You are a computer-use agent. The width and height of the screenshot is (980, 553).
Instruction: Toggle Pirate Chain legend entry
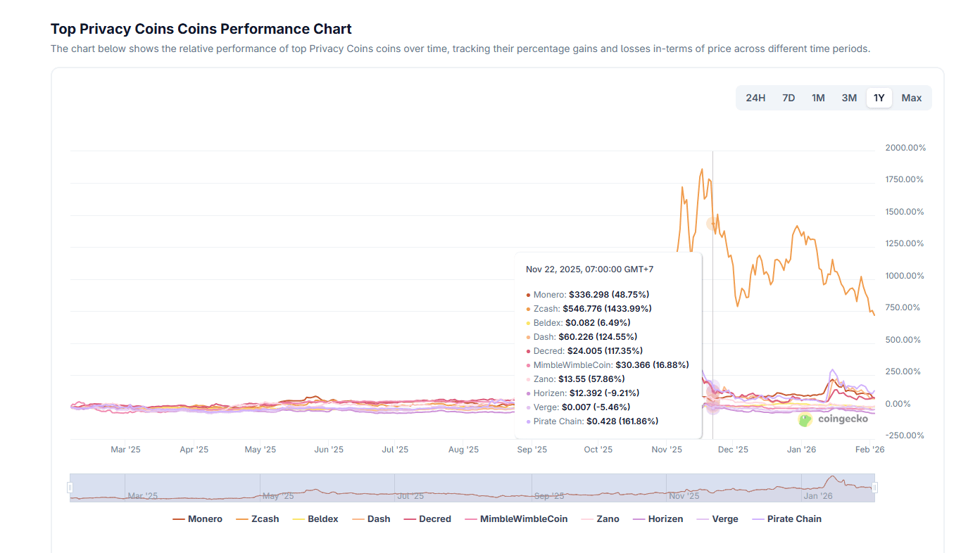(786, 519)
